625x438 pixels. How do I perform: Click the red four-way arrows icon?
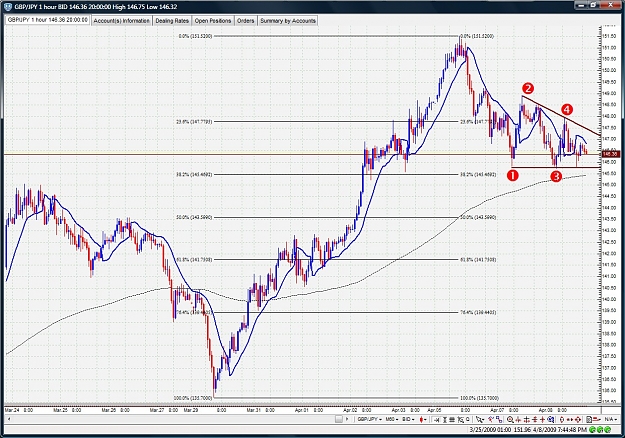578,419
